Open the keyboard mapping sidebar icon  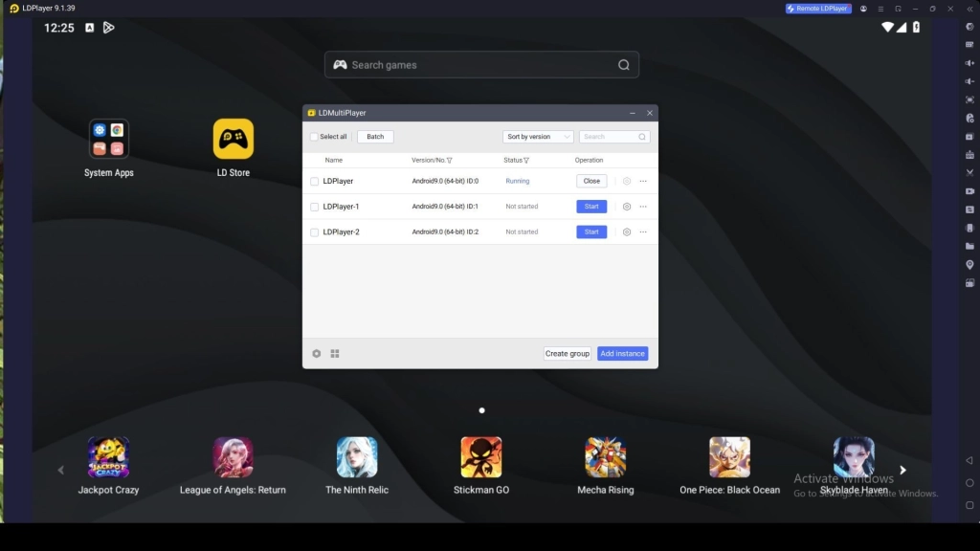click(x=969, y=45)
